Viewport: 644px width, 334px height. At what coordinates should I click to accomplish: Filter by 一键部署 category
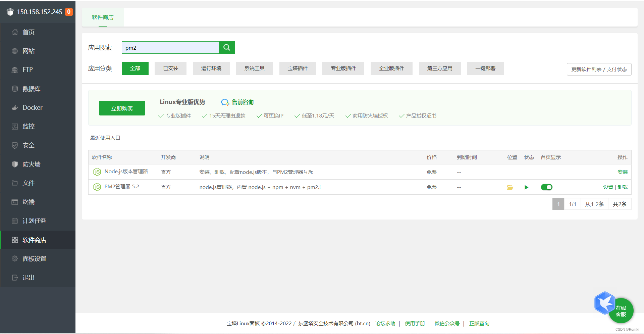[x=485, y=68]
